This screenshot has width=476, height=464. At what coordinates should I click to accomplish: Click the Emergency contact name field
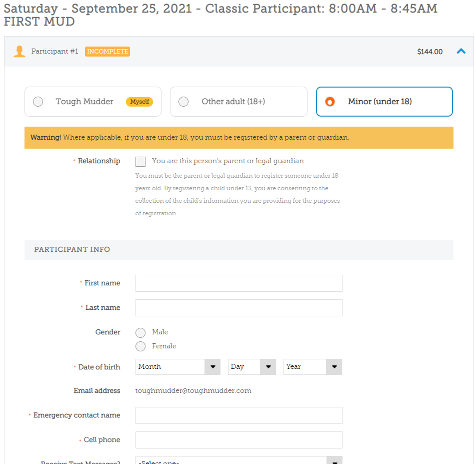238,415
